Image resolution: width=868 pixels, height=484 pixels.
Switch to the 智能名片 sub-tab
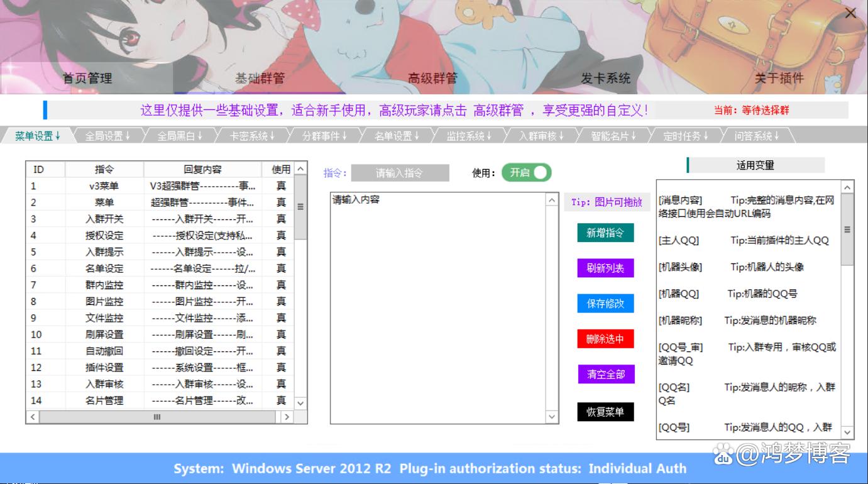614,136
